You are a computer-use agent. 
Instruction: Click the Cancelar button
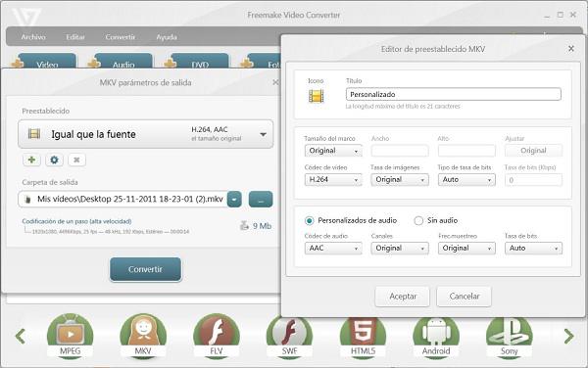point(464,297)
